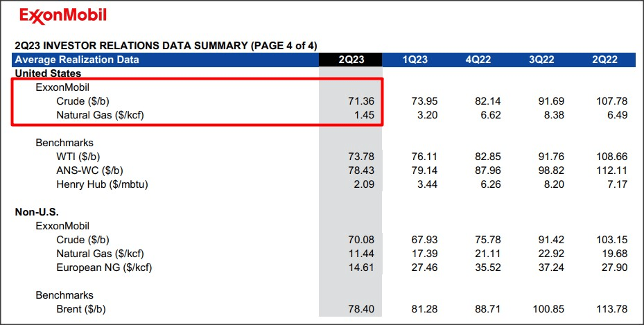
Task: Click the WTI value 82.85
Action: [x=488, y=157]
